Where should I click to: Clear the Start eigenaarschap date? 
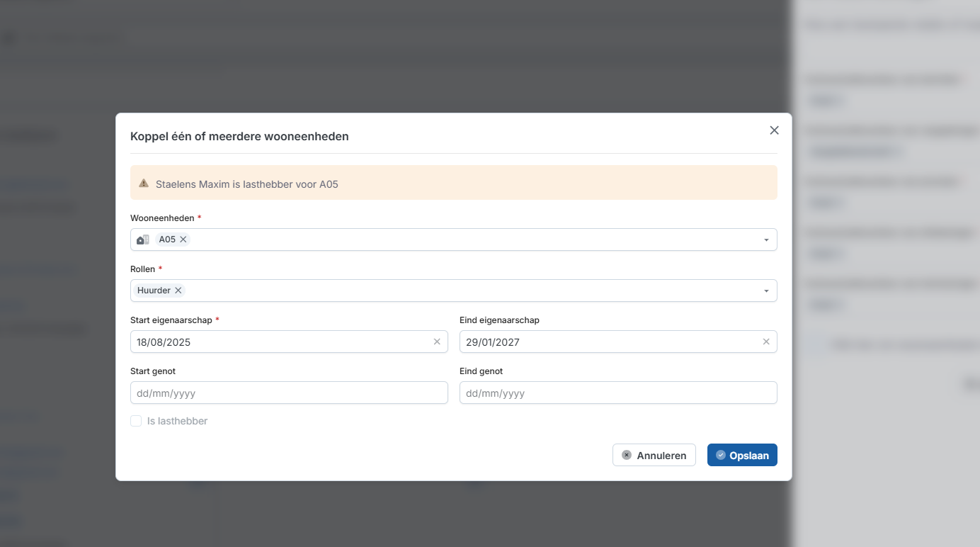(x=437, y=342)
